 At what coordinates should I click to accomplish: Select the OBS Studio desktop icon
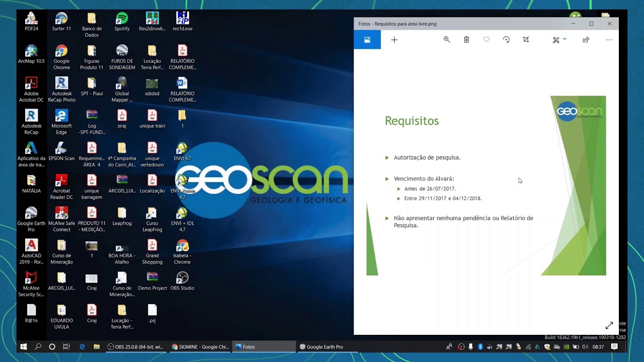point(182,281)
